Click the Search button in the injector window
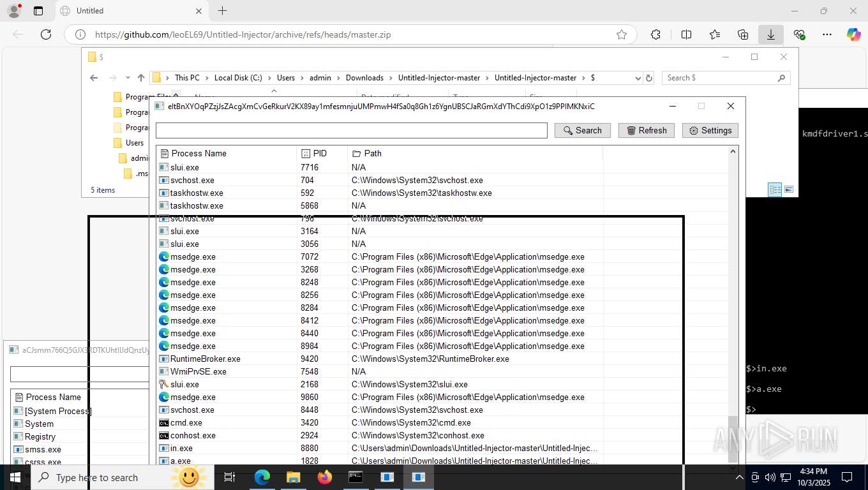This screenshot has height=490, width=868. (x=582, y=130)
